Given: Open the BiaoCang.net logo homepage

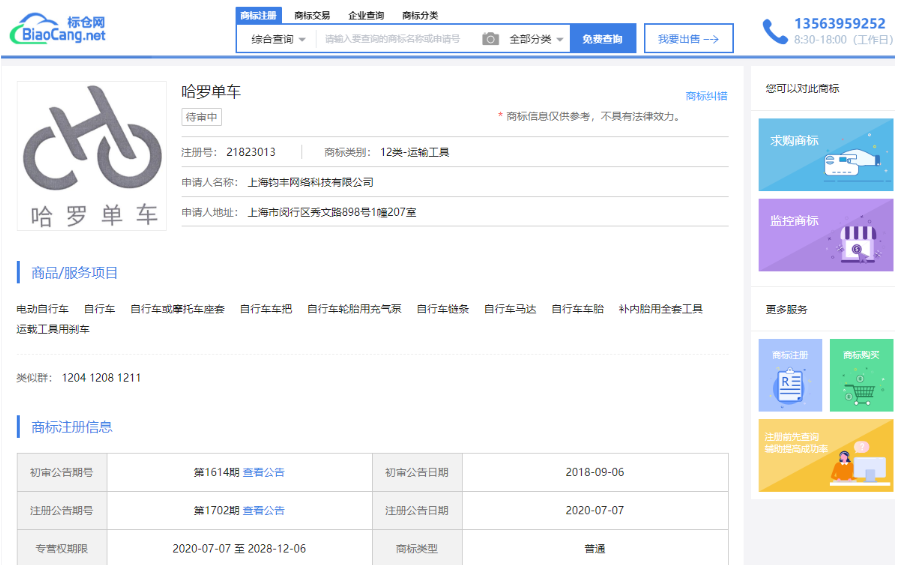Looking at the screenshot, I should point(58,29).
